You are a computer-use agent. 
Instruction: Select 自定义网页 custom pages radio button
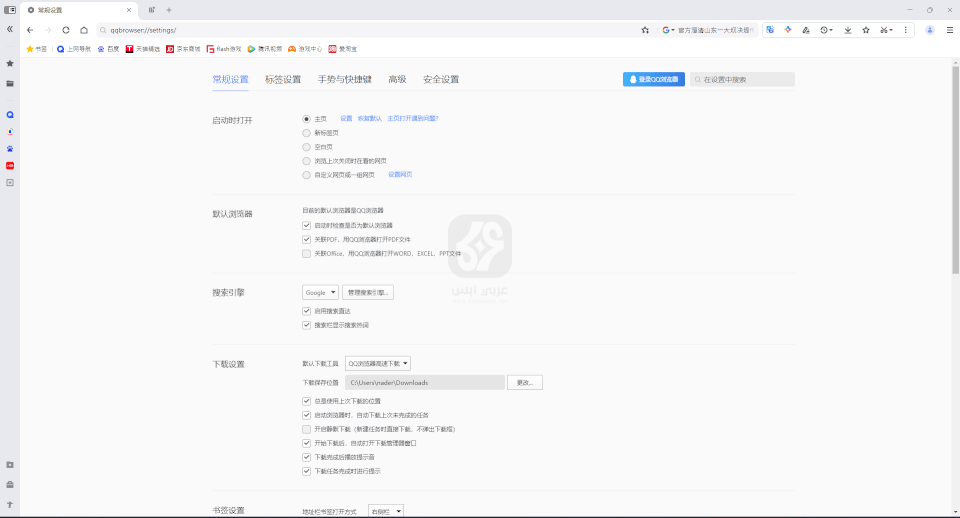click(306, 175)
